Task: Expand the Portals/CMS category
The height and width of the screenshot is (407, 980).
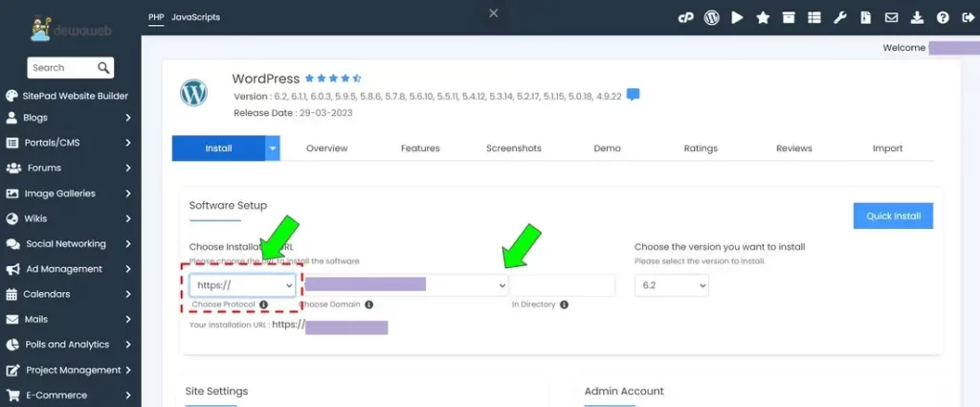Action: point(69,143)
